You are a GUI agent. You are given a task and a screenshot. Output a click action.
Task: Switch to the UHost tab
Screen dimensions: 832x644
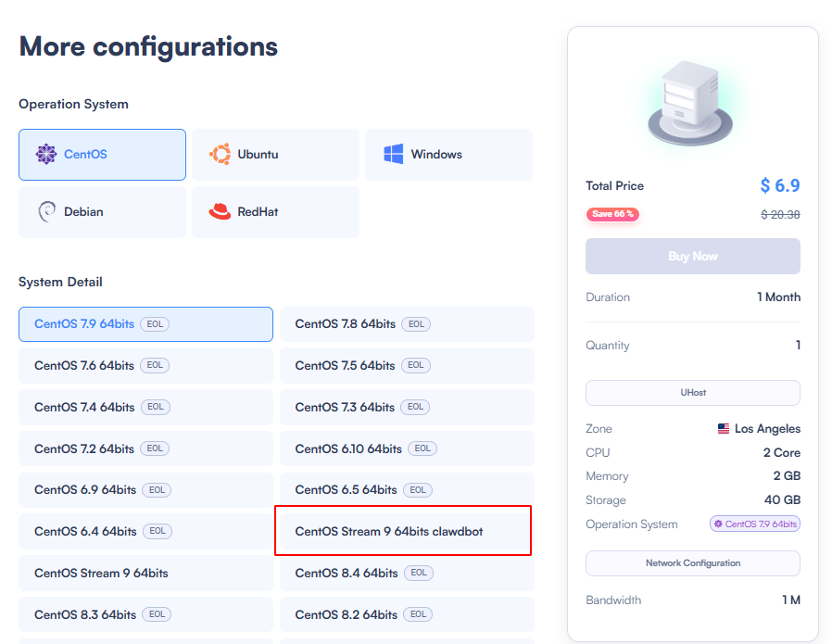[x=691, y=392]
